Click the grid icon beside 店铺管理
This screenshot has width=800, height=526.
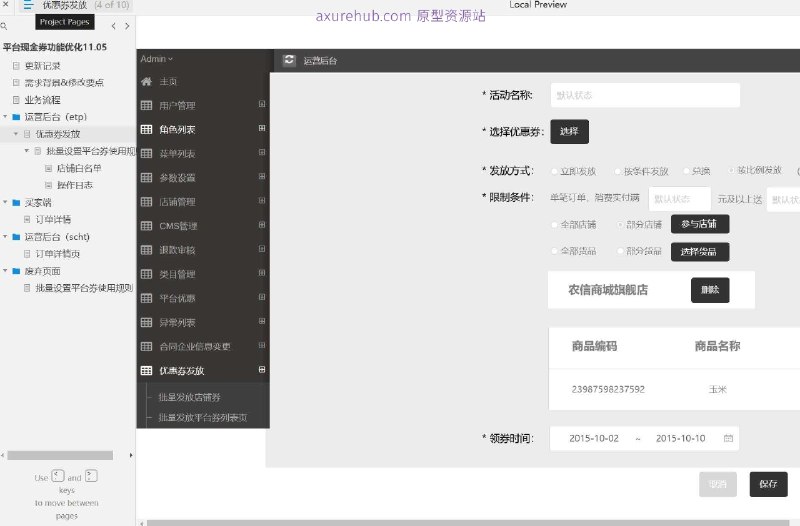pos(146,202)
